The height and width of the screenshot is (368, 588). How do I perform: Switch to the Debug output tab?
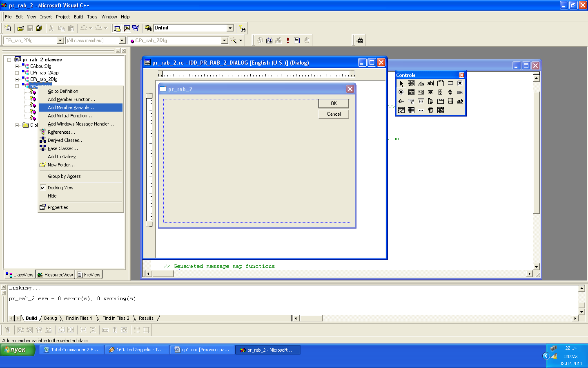coord(51,318)
